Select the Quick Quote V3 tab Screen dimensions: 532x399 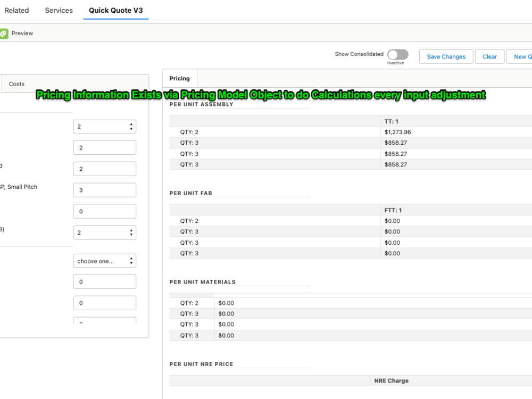click(x=115, y=10)
